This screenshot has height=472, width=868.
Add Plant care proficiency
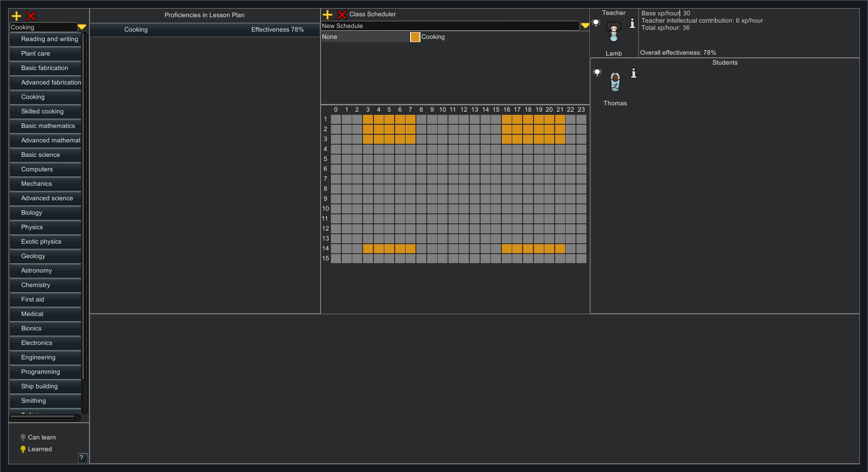pyautogui.click(x=46, y=54)
